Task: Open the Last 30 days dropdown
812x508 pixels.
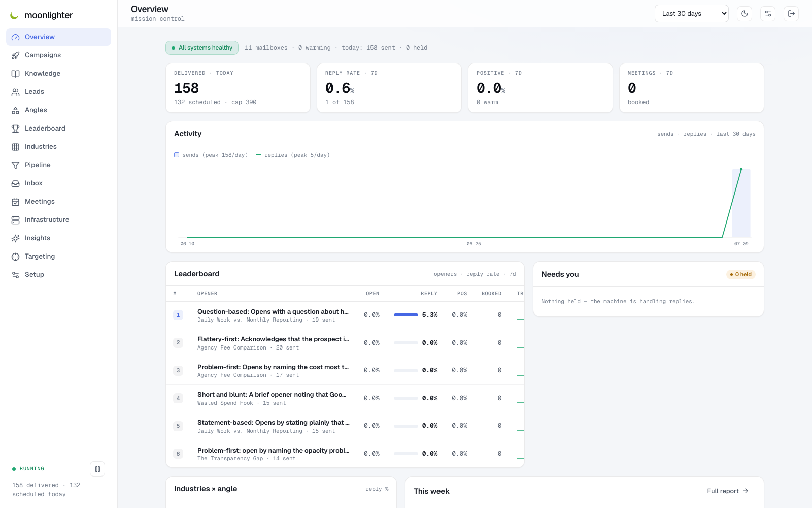Action: [x=691, y=14]
